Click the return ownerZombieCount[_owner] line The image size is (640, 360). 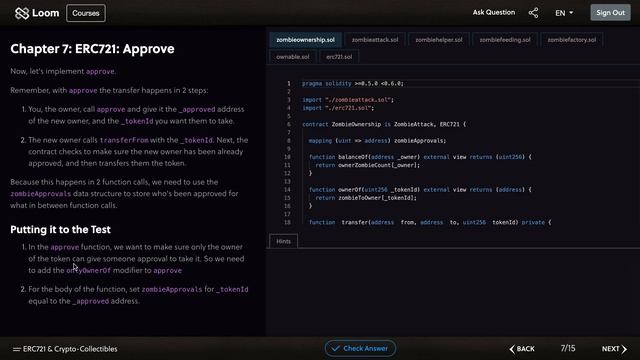point(367,165)
